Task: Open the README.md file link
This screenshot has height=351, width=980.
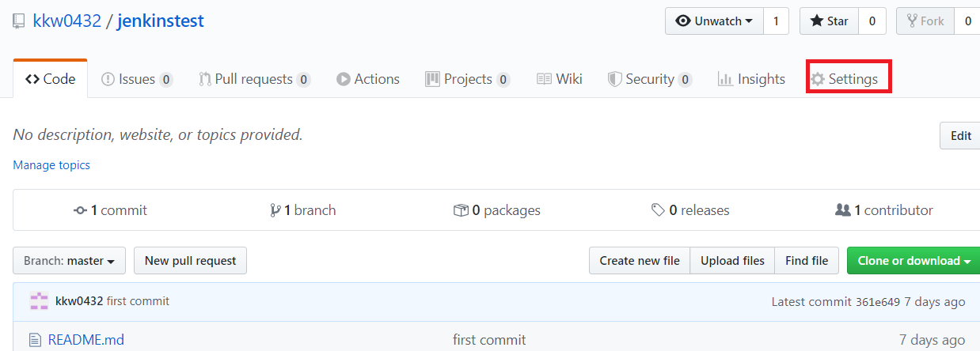Action: (85, 340)
